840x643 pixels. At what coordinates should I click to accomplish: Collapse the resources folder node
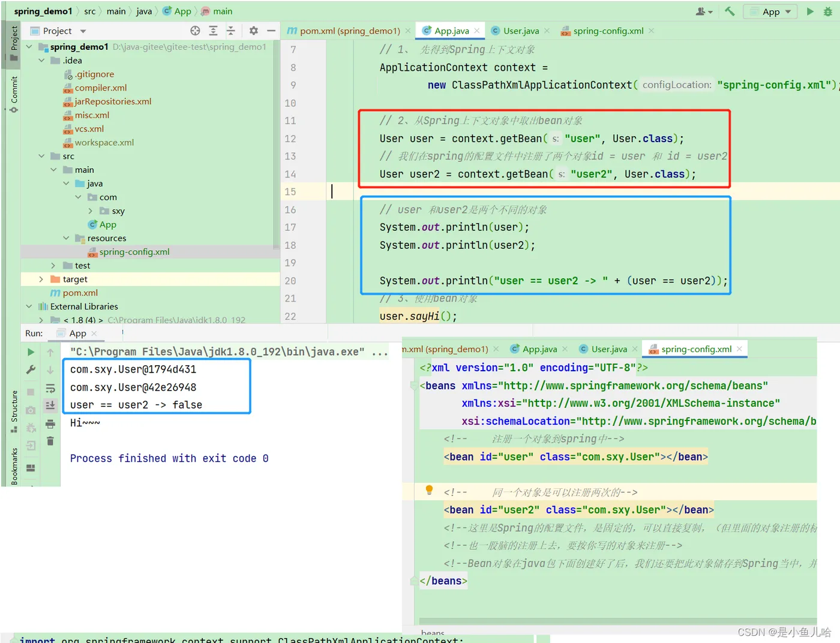click(x=66, y=238)
